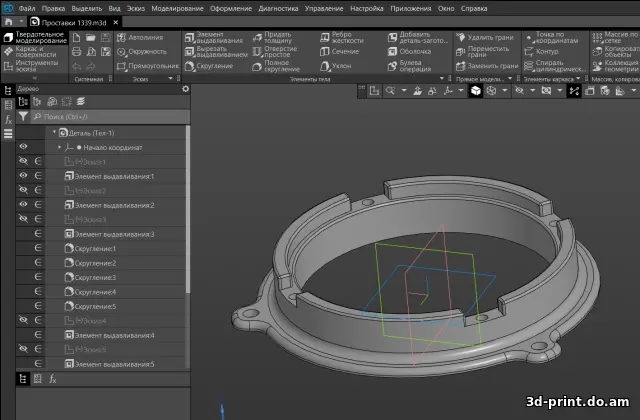Click the model tree vertical scrollbar
640x420 pixels.
click(x=188, y=209)
